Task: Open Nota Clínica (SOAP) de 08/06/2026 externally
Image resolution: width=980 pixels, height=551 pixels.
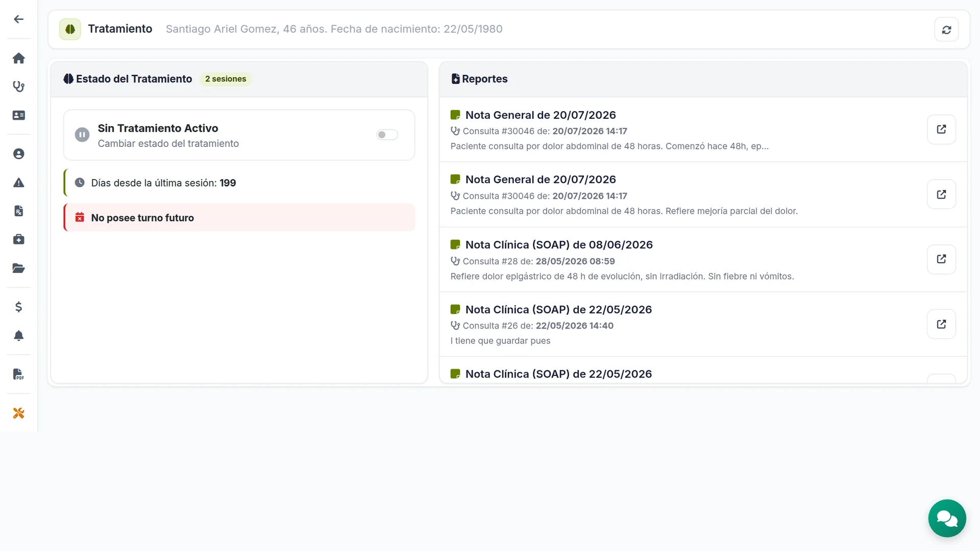Action: (x=941, y=259)
